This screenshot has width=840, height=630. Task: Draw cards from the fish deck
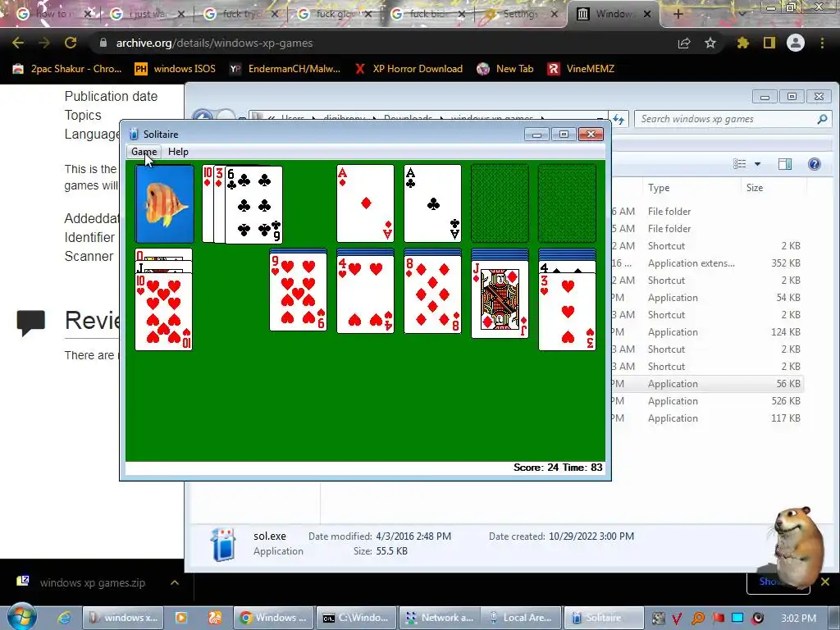(164, 204)
